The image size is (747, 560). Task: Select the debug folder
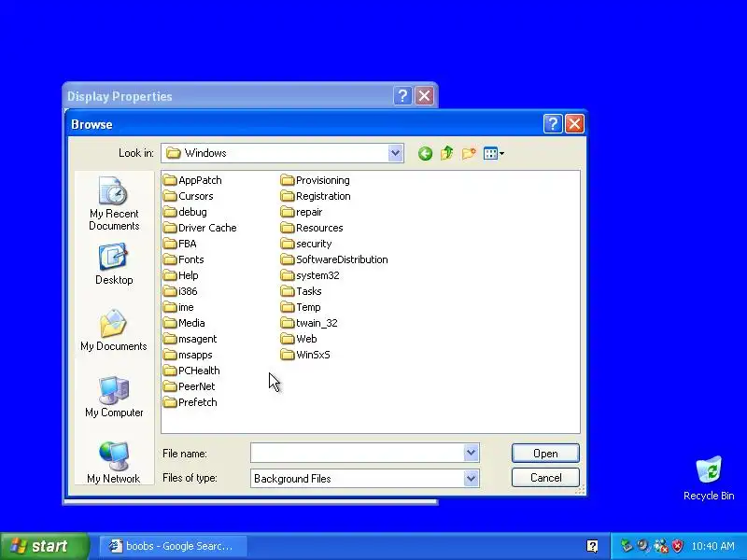[x=185, y=212]
